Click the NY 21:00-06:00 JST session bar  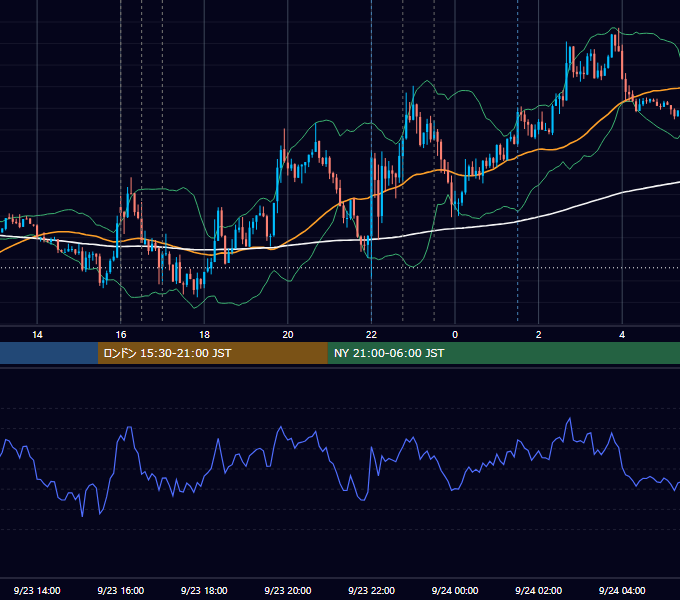[503, 353]
